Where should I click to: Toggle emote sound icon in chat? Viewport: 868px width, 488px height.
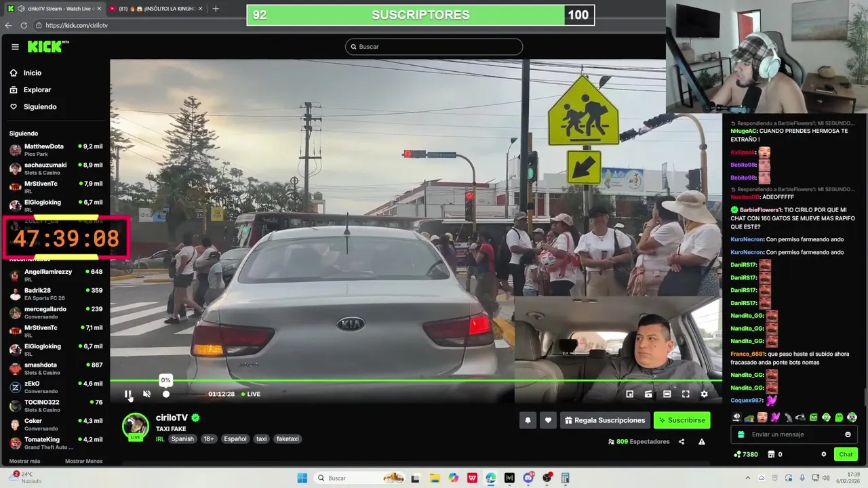(736, 418)
